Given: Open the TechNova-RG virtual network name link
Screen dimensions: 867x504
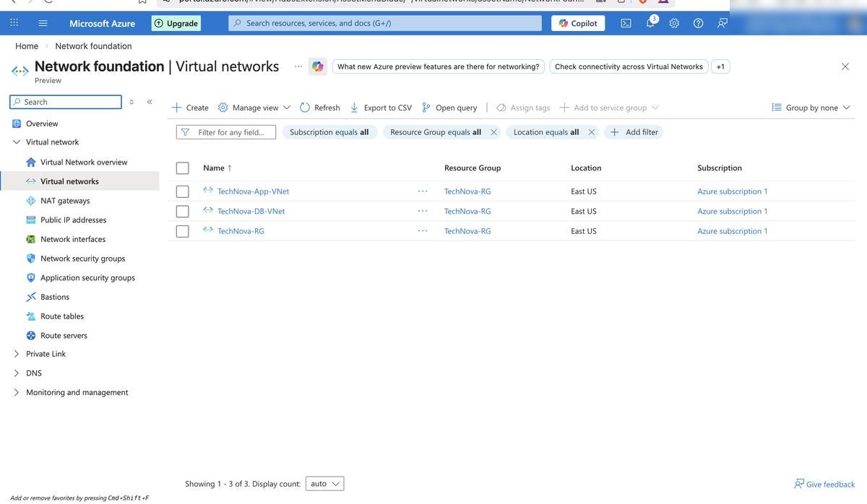Looking at the screenshot, I should click(241, 231).
